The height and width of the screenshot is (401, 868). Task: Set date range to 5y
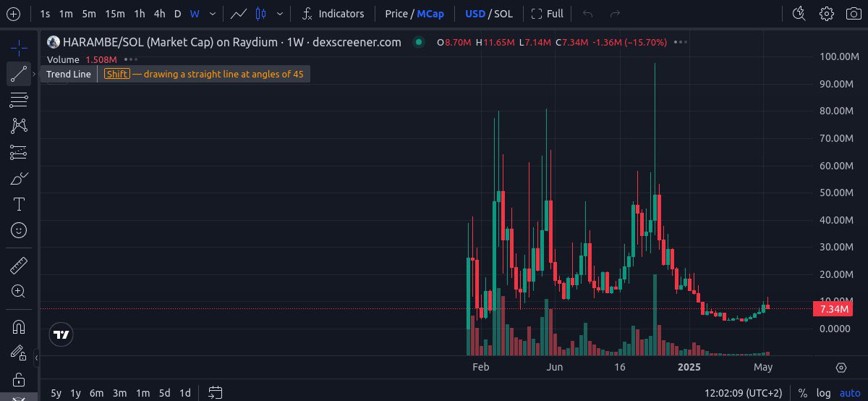(56, 393)
